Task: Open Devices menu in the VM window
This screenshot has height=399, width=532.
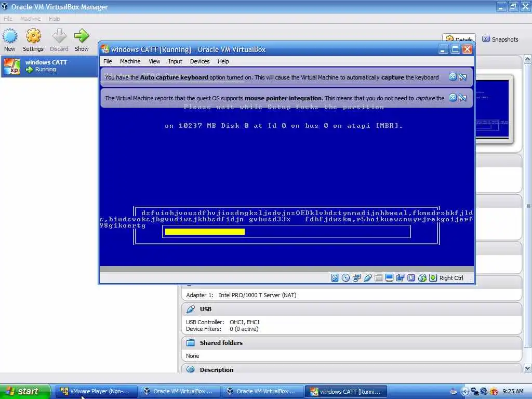Action: coord(199,61)
